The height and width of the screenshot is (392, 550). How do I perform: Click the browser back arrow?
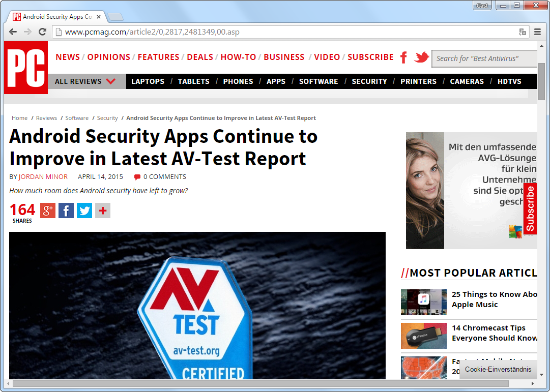pos(12,32)
